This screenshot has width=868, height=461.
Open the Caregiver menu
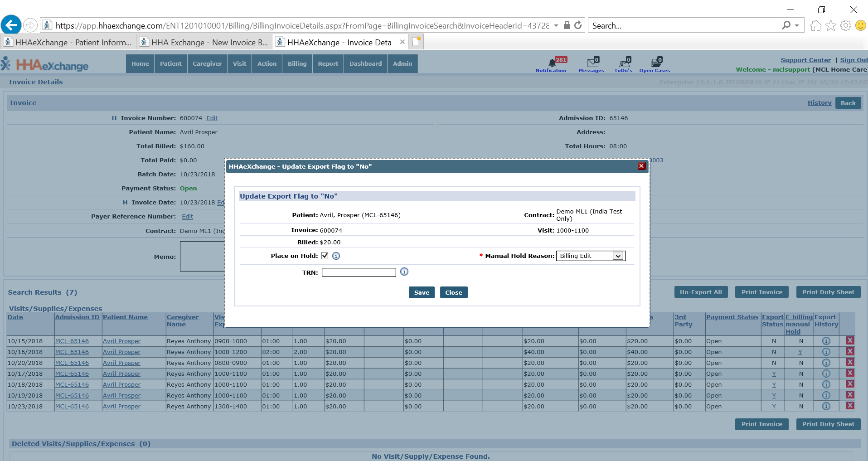click(x=207, y=64)
